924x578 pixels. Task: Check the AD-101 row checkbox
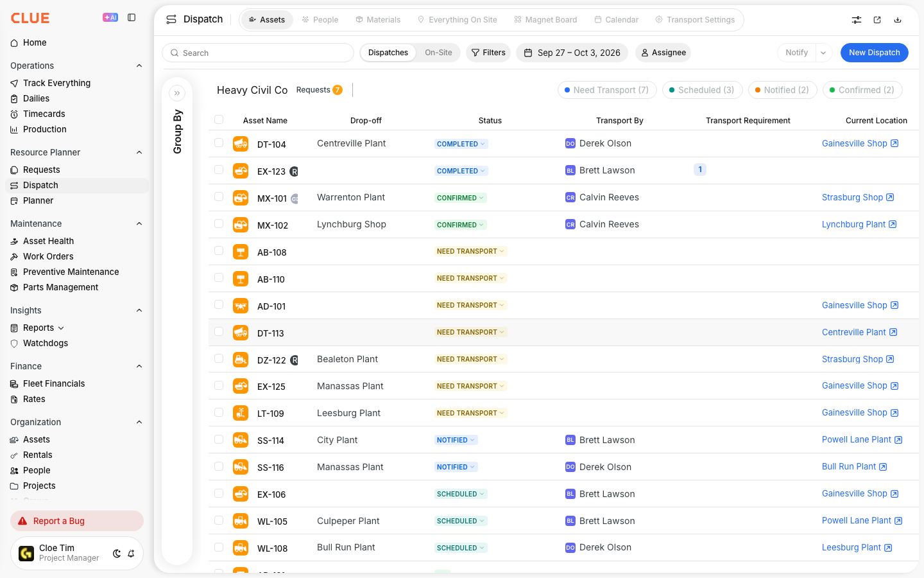pyautogui.click(x=219, y=304)
